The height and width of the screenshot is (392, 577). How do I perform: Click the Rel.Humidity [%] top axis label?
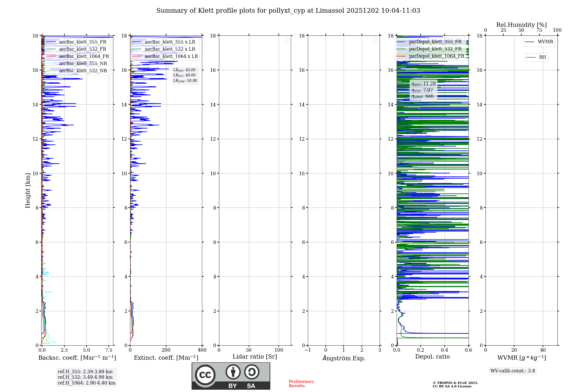point(521,25)
